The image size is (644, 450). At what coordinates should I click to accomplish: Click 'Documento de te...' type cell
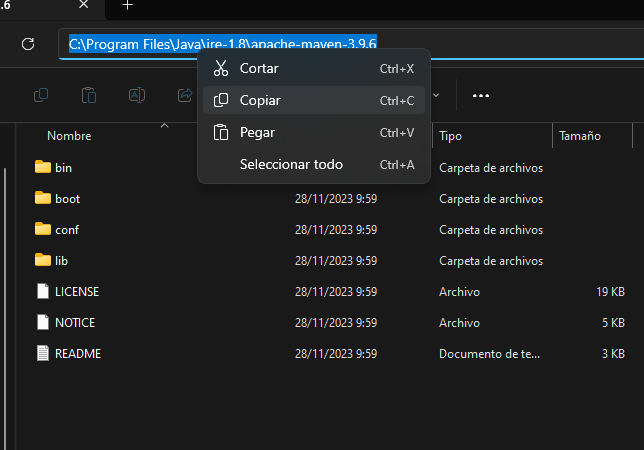pyautogui.click(x=490, y=354)
